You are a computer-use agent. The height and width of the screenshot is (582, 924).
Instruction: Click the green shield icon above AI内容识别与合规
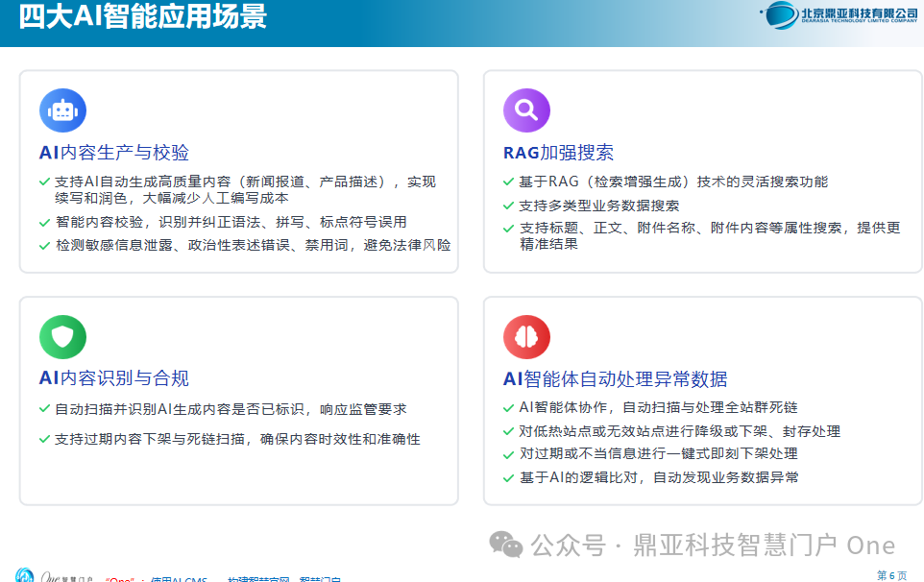62,337
